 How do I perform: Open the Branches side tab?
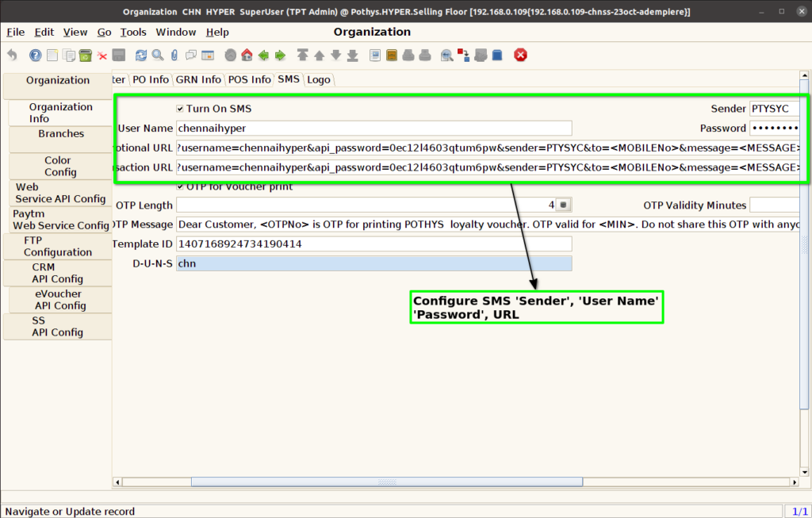[x=60, y=140]
